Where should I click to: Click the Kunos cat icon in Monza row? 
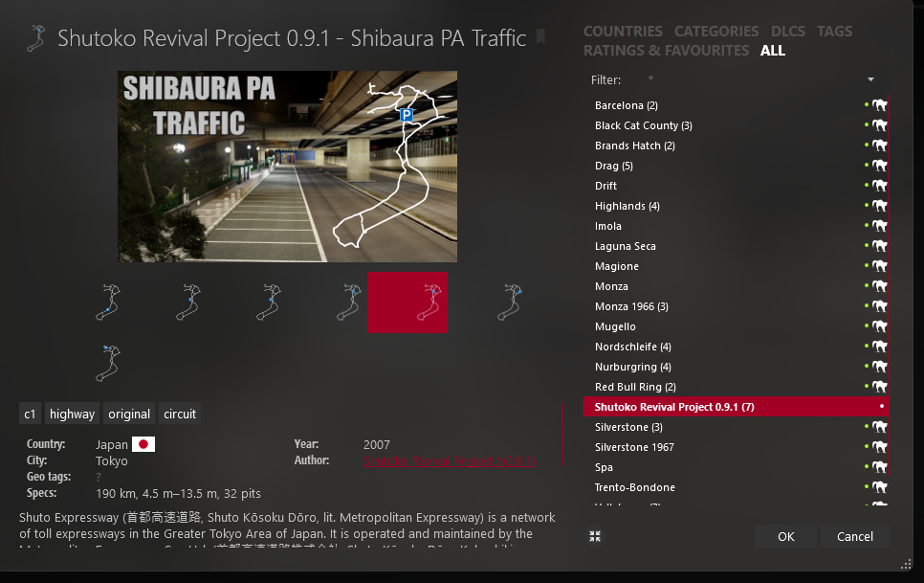(x=880, y=286)
